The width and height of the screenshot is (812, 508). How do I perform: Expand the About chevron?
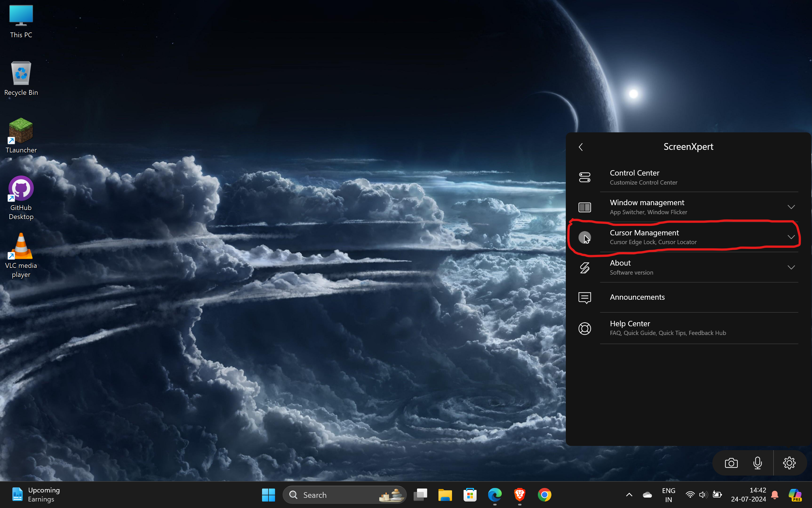point(791,268)
